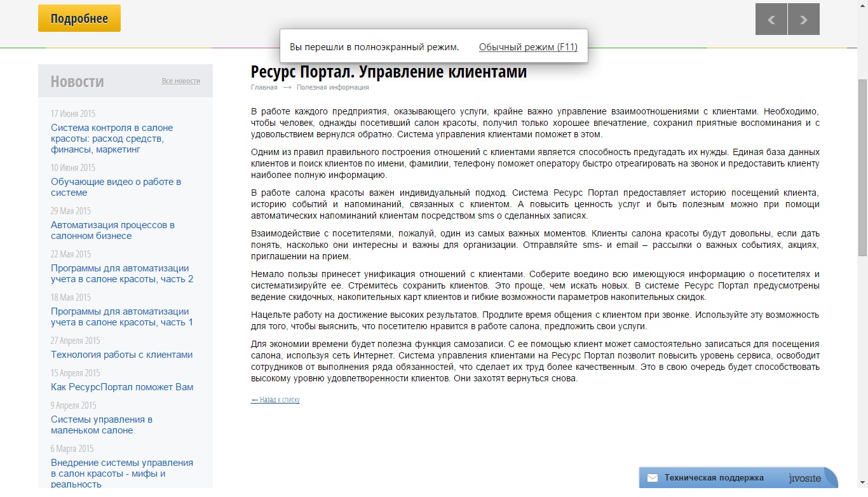Screen dimensions: 868x497
Task: Click paragraph starting Нацельте работу на достижение
Action: [x=535, y=320]
